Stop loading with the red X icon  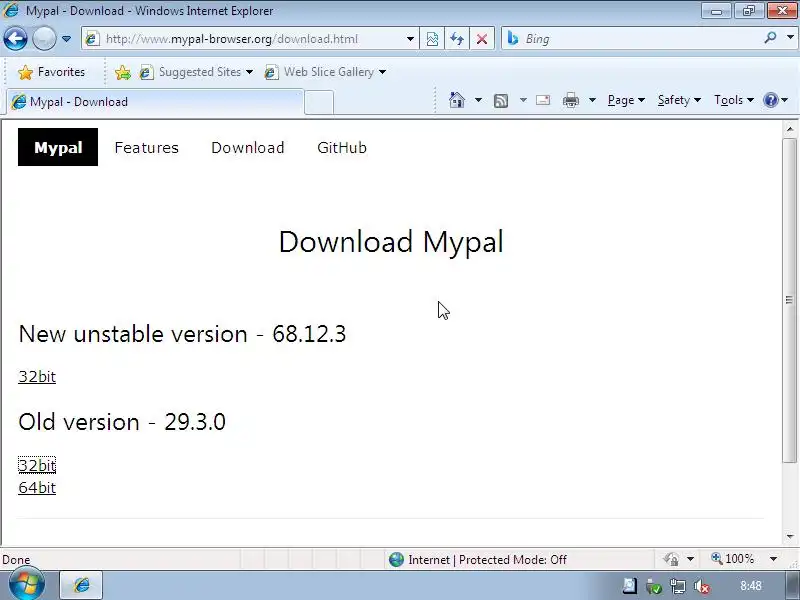pos(482,39)
